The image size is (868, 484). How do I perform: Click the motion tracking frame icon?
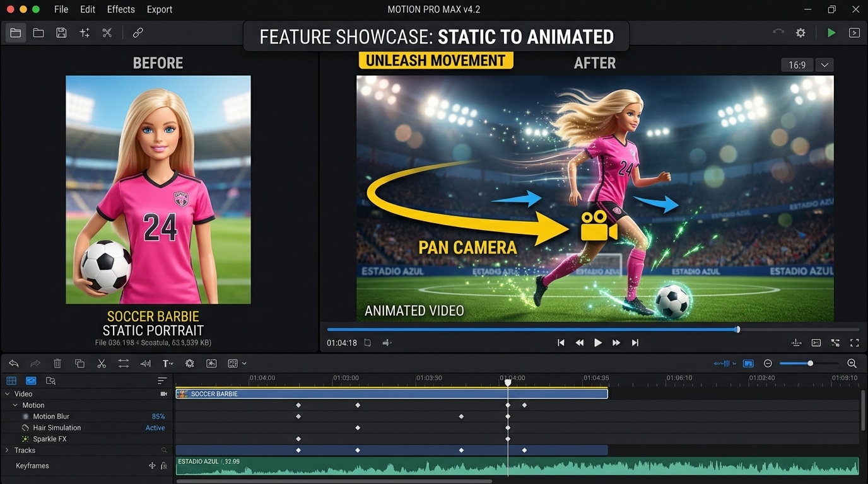click(x=211, y=364)
